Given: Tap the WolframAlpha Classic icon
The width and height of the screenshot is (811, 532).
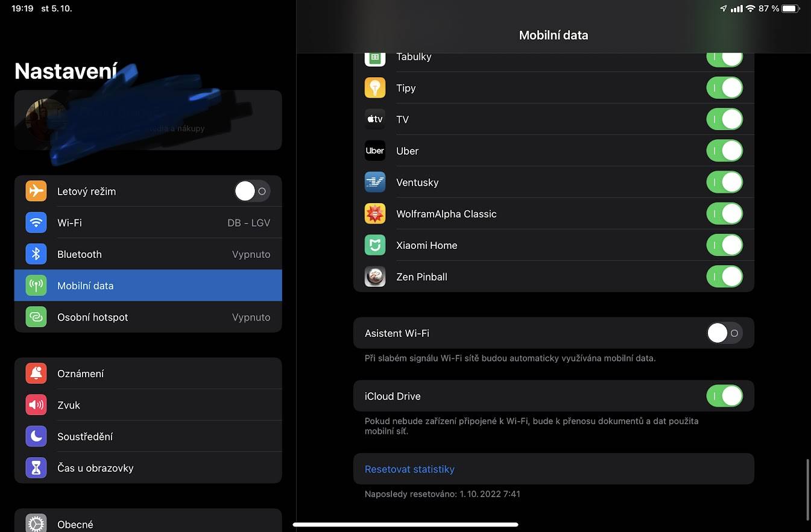Looking at the screenshot, I should click(x=375, y=214).
